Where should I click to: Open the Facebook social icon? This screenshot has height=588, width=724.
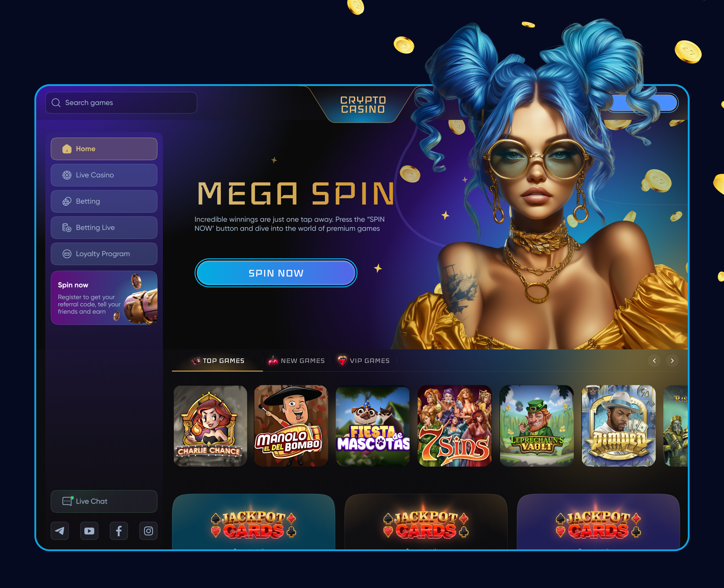[x=119, y=531]
